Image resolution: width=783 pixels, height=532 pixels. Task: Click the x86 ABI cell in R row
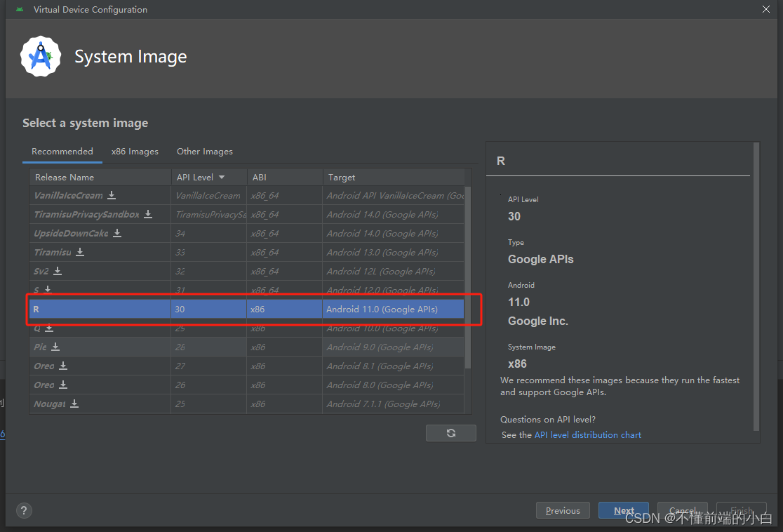click(x=285, y=310)
